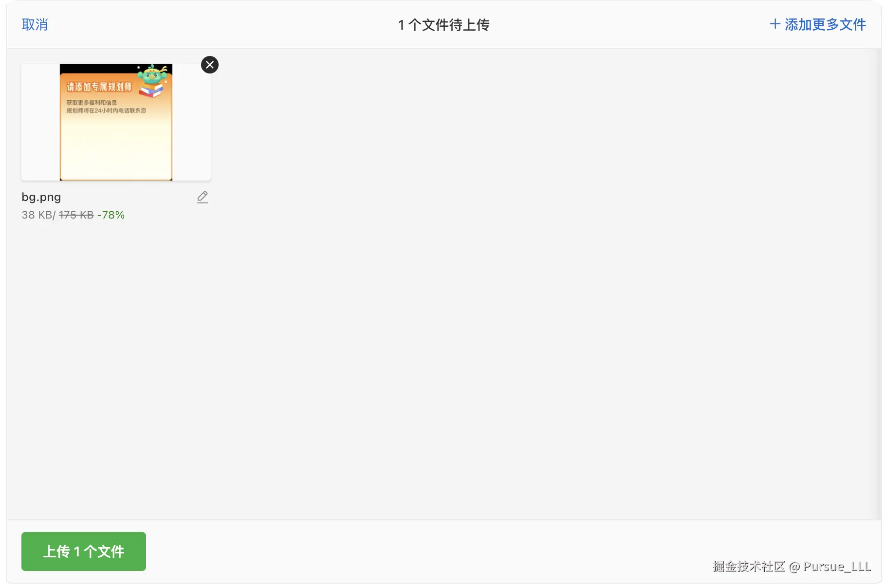The width and height of the screenshot is (886, 588).
Task: Click the green 上传 1 个文件 button
Action: [x=84, y=551]
